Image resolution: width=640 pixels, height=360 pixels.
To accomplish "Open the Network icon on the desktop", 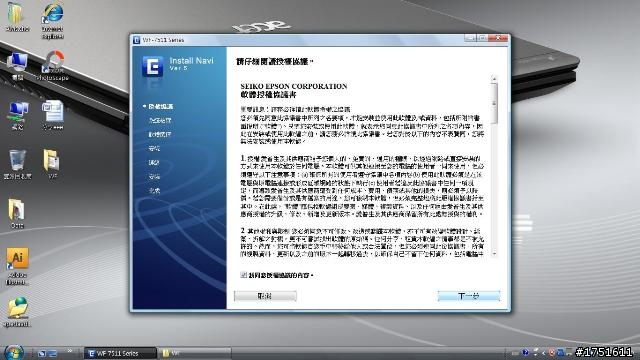I will [x=18, y=116].
